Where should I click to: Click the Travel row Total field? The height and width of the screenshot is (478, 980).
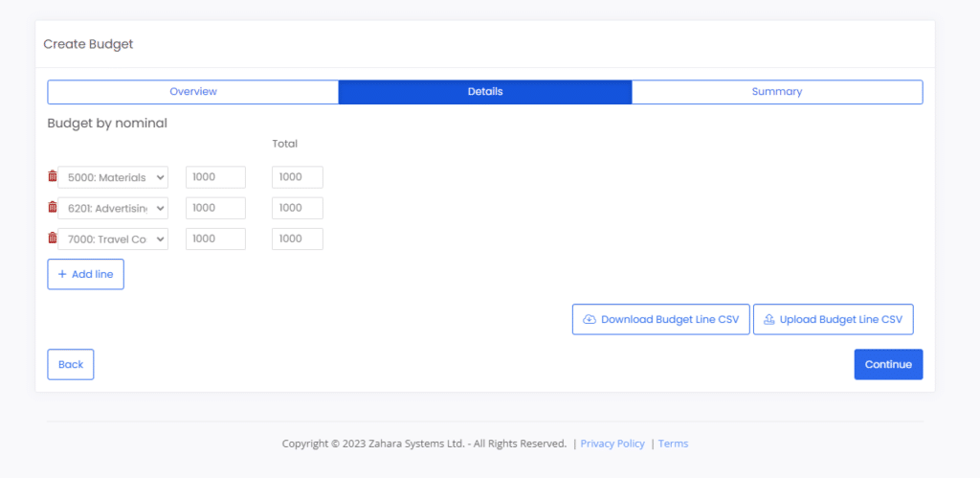pos(298,239)
